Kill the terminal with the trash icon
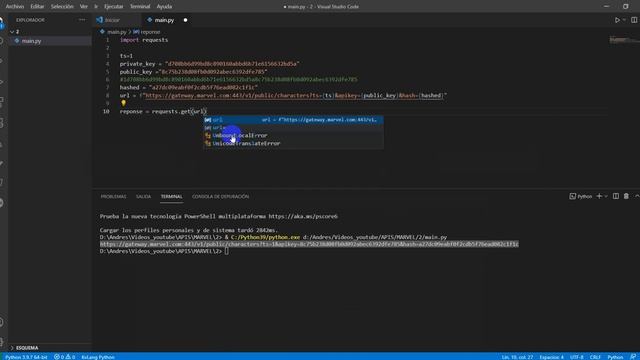Viewport: 640px width, 360px height. pos(626,196)
